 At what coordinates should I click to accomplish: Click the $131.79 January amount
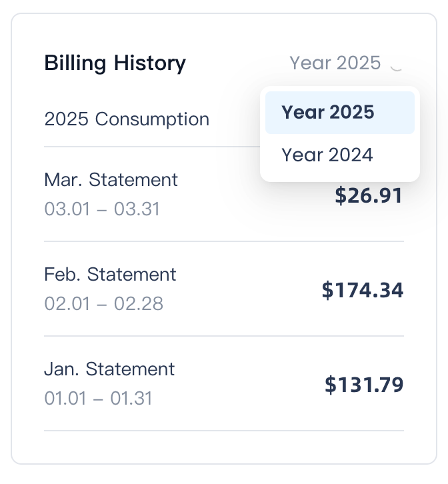(364, 385)
